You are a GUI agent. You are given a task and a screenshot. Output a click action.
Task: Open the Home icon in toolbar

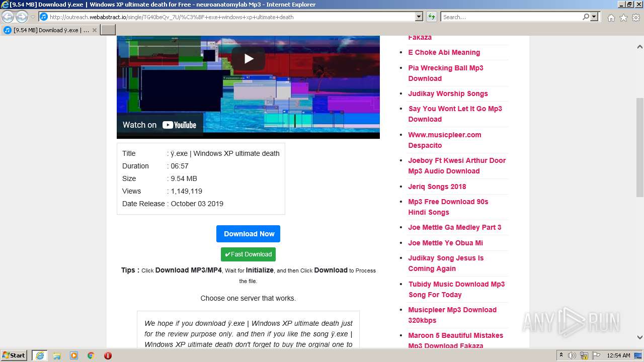tap(611, 18)
